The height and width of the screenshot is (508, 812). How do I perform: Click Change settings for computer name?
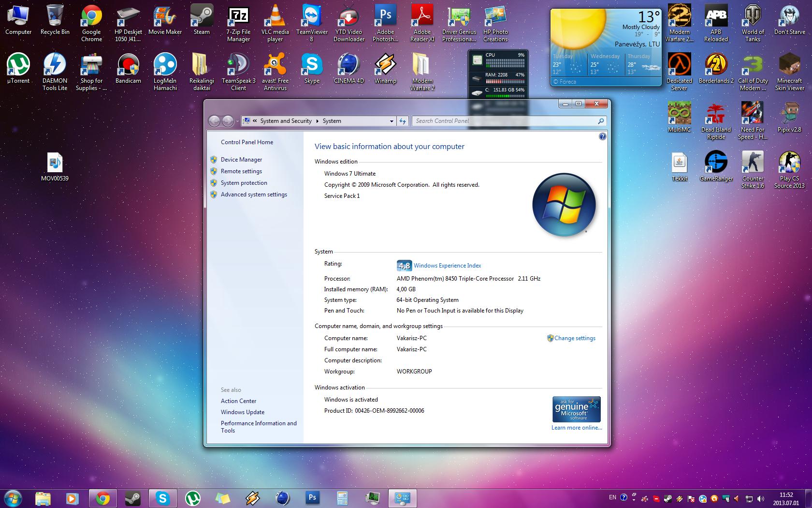click(x=575, y=338)
